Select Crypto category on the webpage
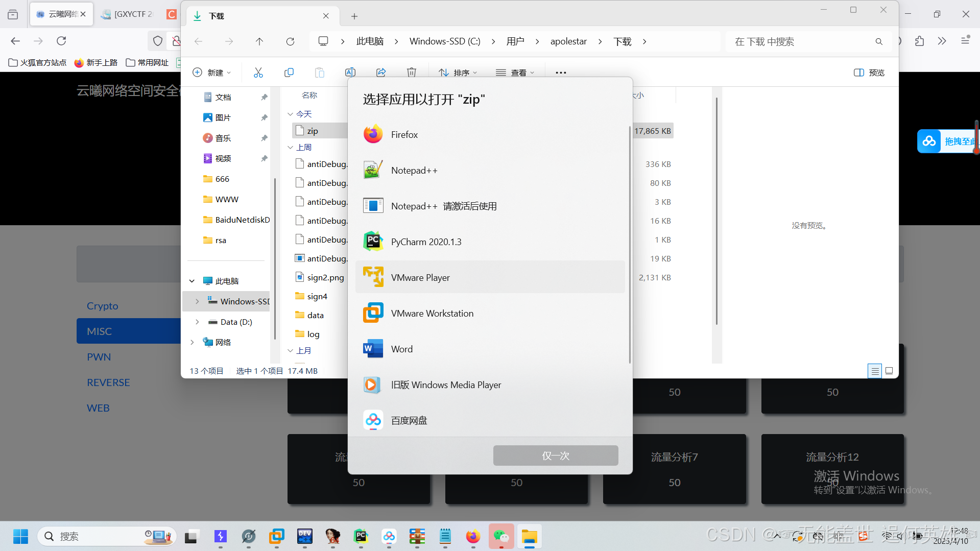The image size is (980, 551). click(x=102, y=306)
